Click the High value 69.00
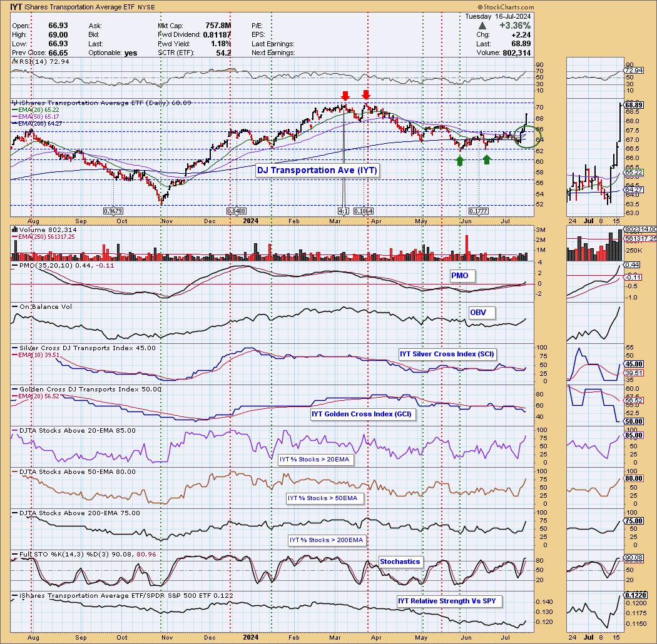Screen dimensions: 657x644 coord(58,35)
